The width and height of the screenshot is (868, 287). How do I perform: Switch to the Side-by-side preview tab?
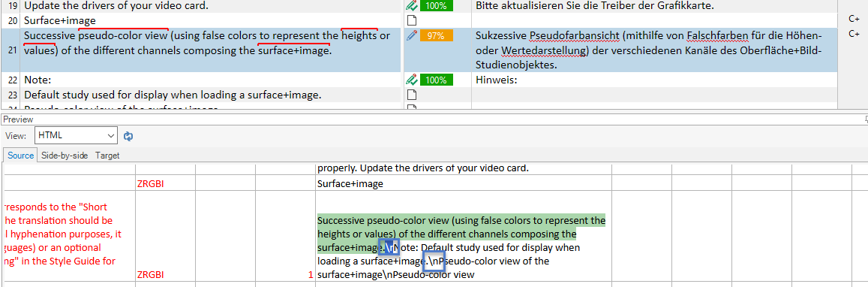tap(65, 156)
